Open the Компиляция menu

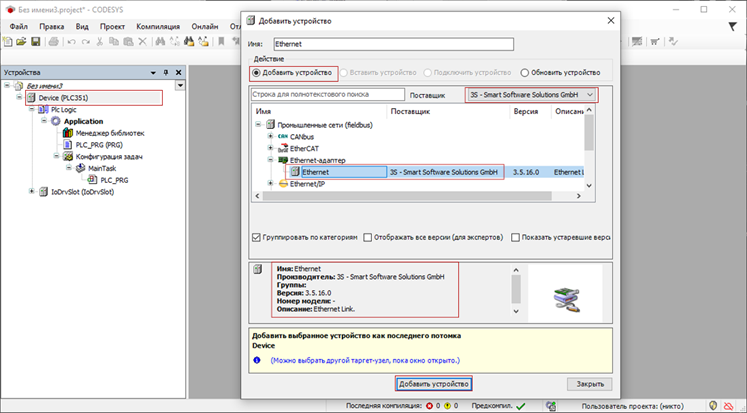(x=158, y=27)
